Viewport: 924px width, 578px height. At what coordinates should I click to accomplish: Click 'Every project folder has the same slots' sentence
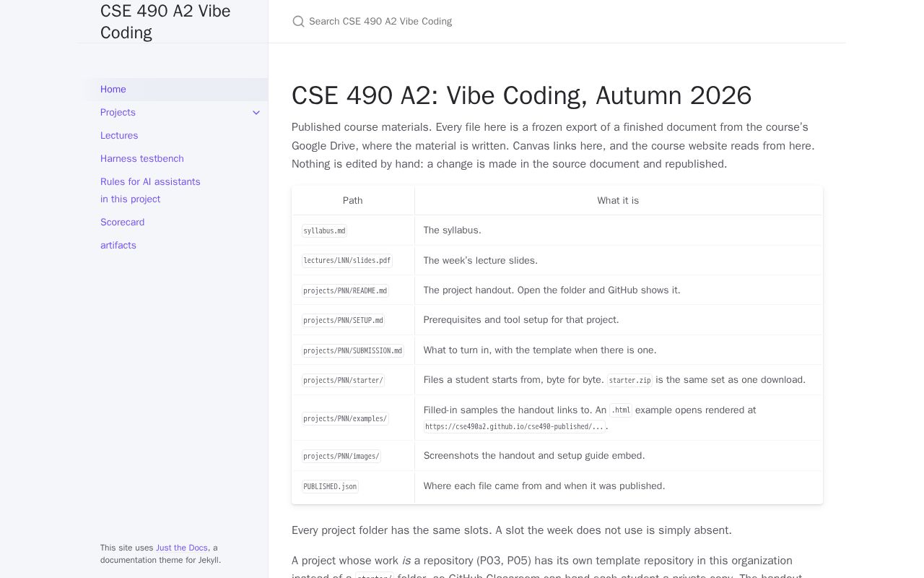[392, 530]
